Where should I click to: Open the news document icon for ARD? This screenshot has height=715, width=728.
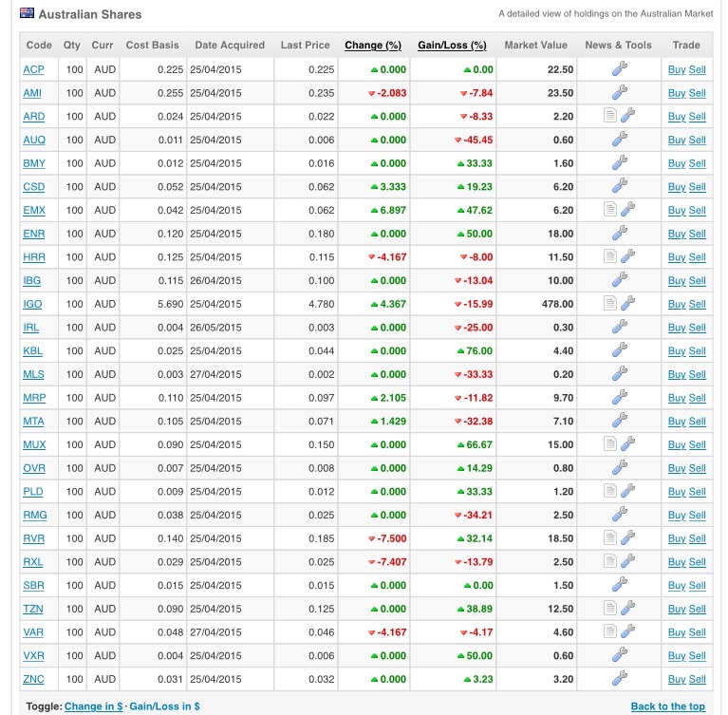(610, 115)
